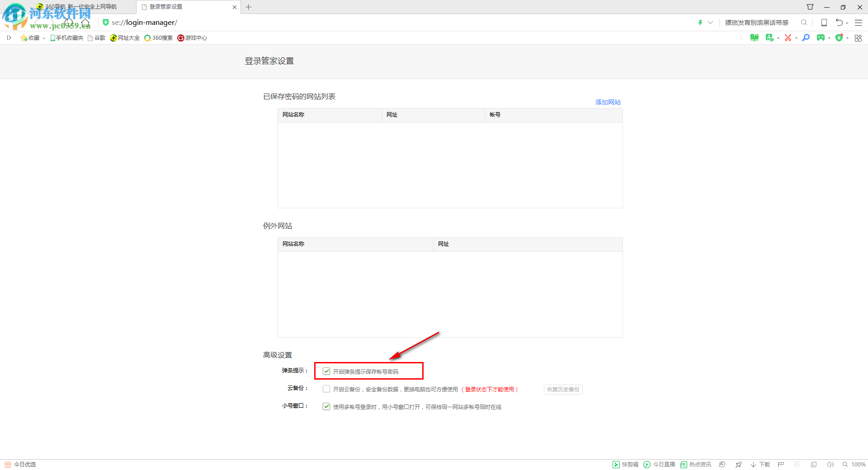Screen dimensions: 868x470
Task: Click the 今日优选 status bar item
Action: click(20, 465)
